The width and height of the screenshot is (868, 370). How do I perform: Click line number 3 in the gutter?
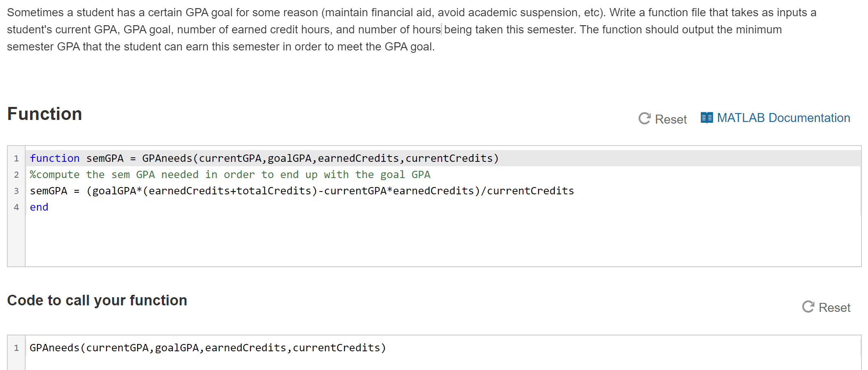16,191
